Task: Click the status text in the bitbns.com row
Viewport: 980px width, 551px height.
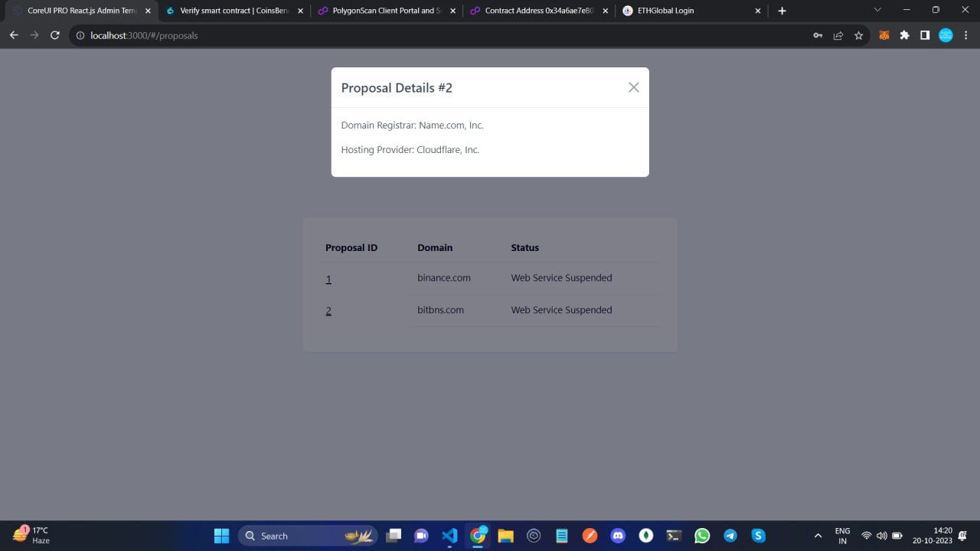Action: click(561, 310)
